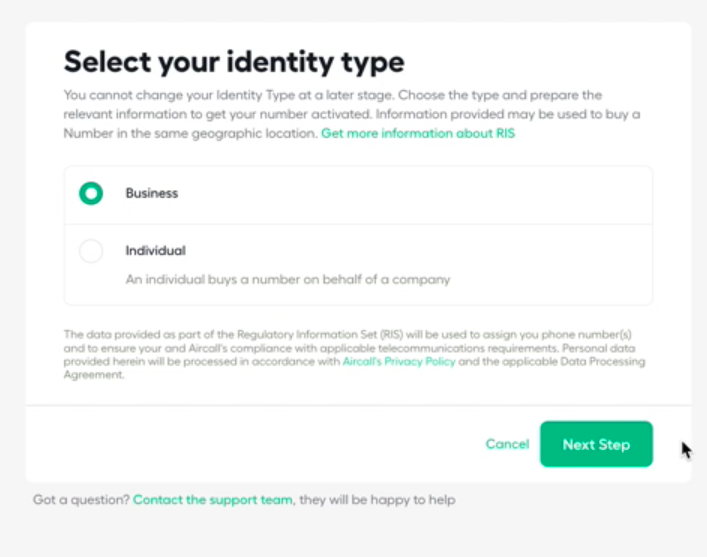Image resolution: width=707 pixels, height=557 pixels.
Task: Click the Got a question text
Action: (81, 500)
